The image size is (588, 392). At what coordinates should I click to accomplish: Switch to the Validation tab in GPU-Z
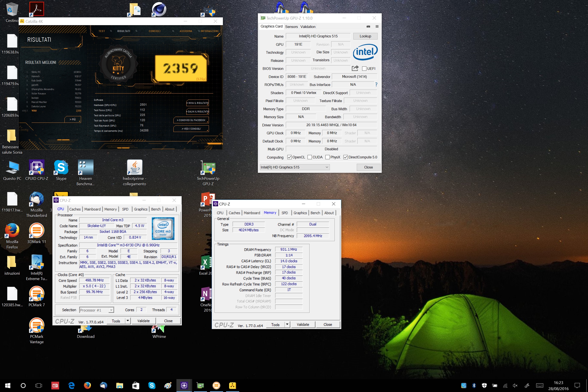click(x=308, y=26)
